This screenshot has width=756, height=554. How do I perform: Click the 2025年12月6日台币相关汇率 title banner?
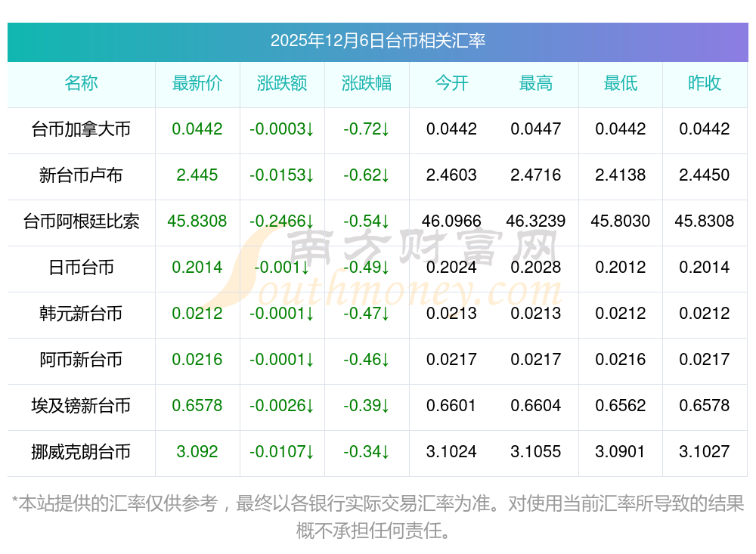tap(377, 42)
